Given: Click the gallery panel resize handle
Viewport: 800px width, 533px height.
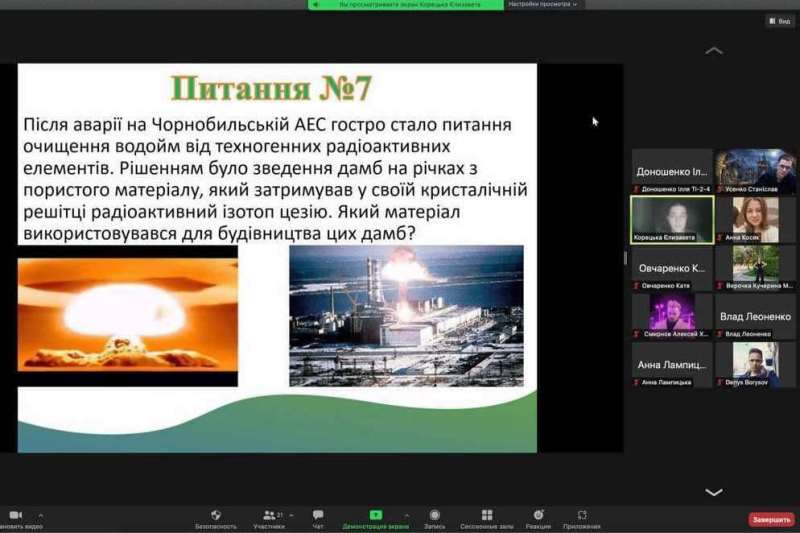Looking at the screenshot, I should point(626,258).
